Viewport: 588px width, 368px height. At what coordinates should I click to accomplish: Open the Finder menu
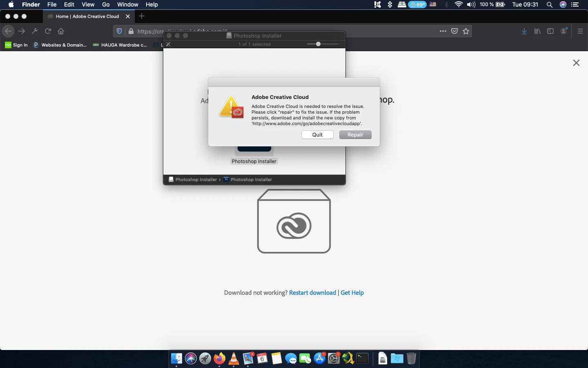click(31, 4)
